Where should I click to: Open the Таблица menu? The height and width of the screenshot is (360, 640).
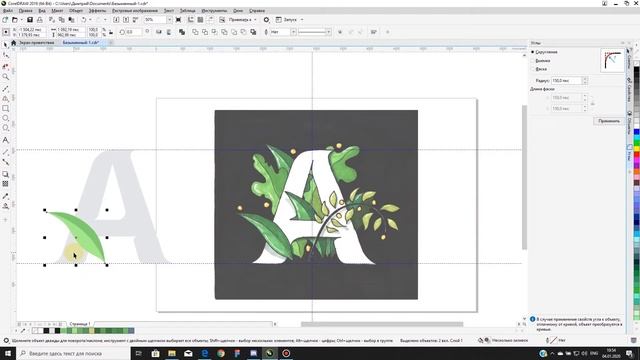[187, 11]
